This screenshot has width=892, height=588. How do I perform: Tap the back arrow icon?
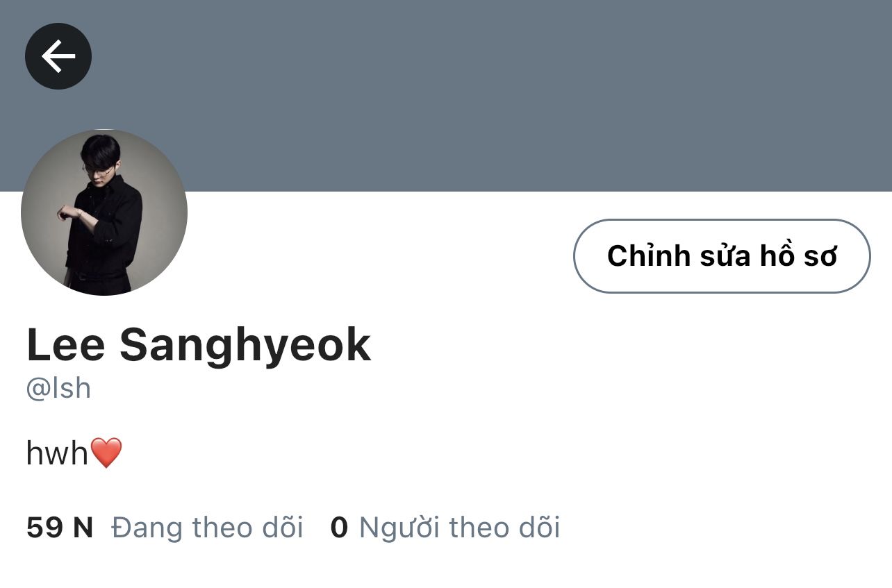coord(58,56)
